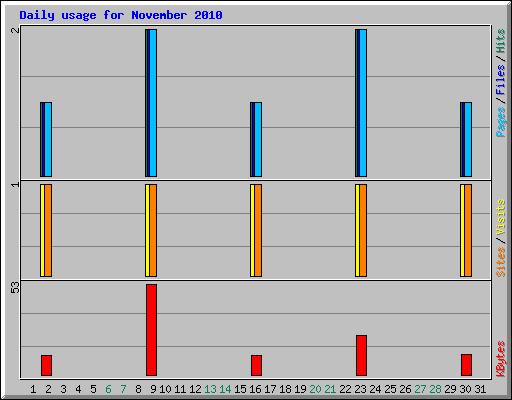
Task: Click the red KBytes bar for day 2
Action: [46, 365]
